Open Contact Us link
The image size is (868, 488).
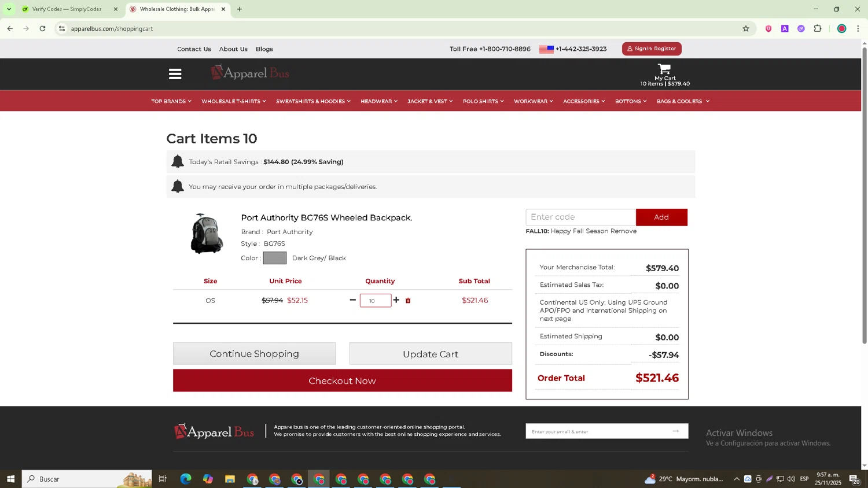pos(194,49)
